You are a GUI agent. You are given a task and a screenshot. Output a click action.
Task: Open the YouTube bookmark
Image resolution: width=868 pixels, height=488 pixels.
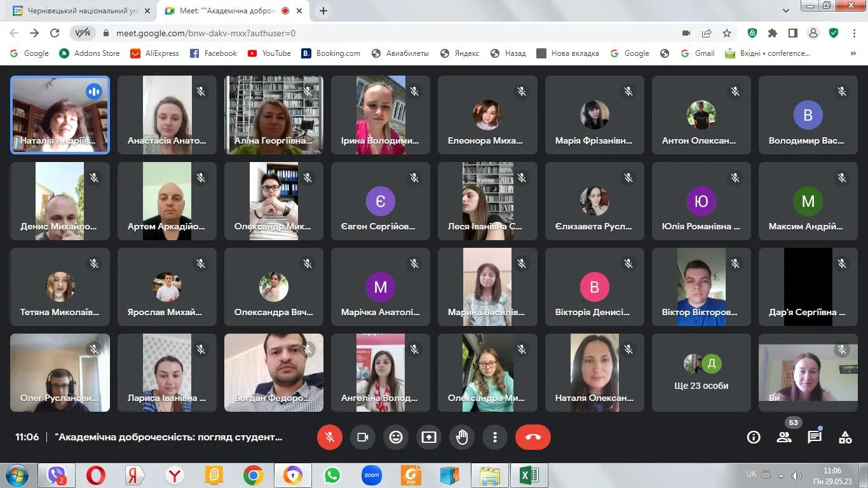click(x=269, y=53)
